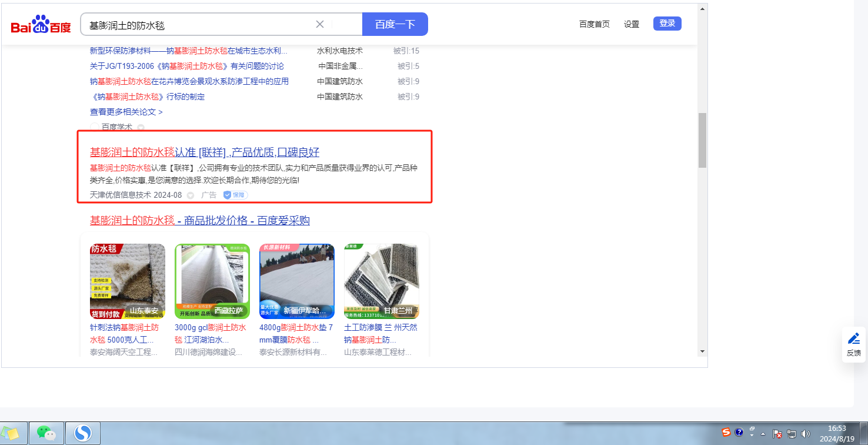Open paper 新型环保防渗材料 钠基膨润土防水毯
The width and height of the screenshot is (868, 445).
click(189, 51)
